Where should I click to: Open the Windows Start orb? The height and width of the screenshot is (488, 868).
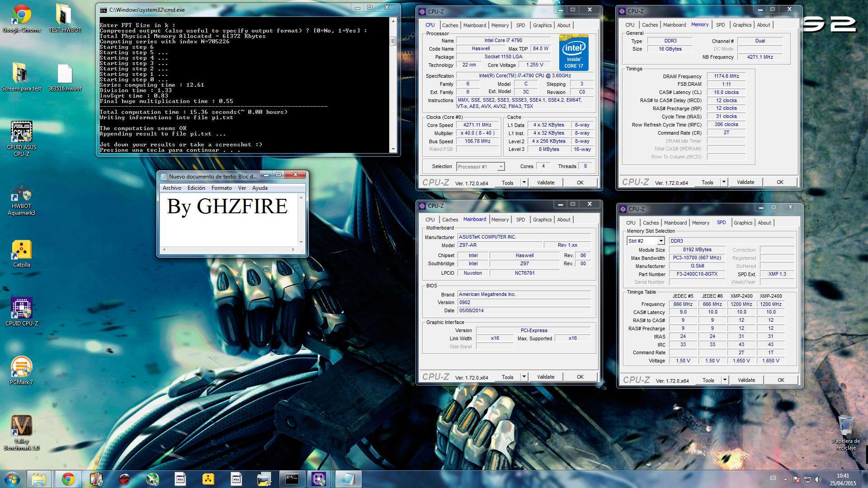click(x=12, y=479)
